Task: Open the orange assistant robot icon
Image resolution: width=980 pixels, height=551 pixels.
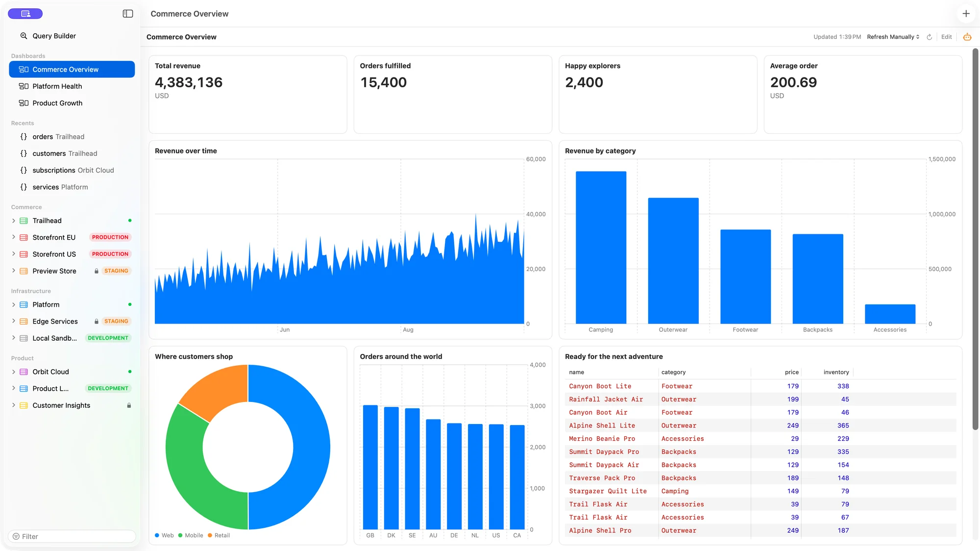Action: point(967,37)
